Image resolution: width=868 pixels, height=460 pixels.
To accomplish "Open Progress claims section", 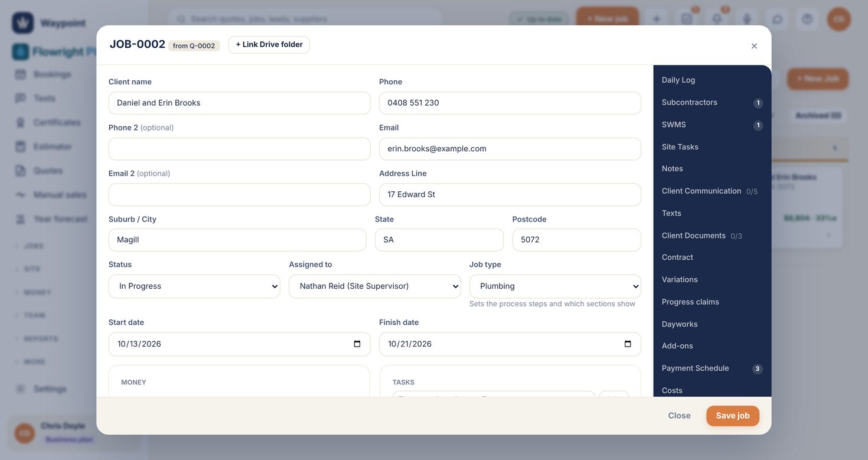I will pyautogui.click(x=712, y=302).
